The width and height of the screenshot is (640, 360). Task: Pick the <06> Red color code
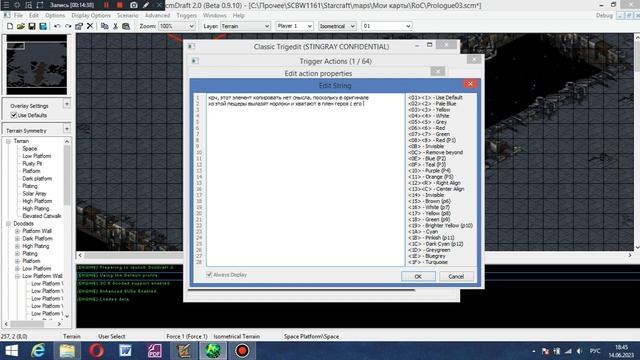pos(427,128)
